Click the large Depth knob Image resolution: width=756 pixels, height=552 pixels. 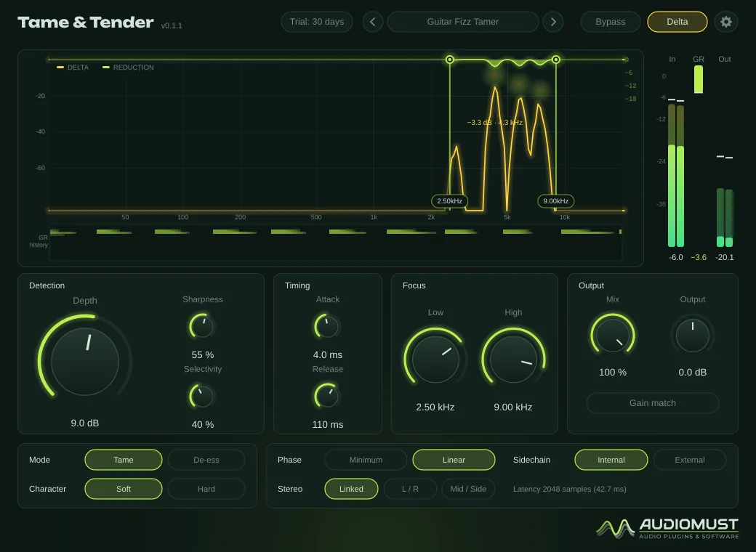tap(85, 361)
